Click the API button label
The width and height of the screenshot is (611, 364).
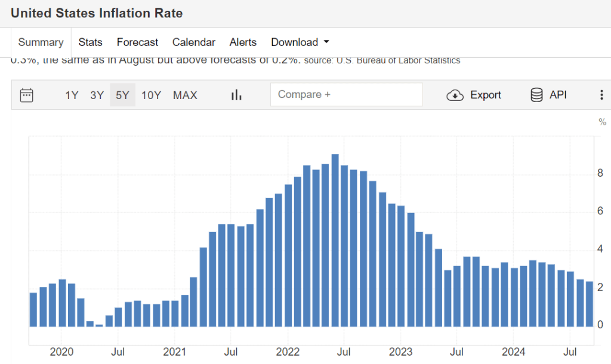tap(558, 95)
